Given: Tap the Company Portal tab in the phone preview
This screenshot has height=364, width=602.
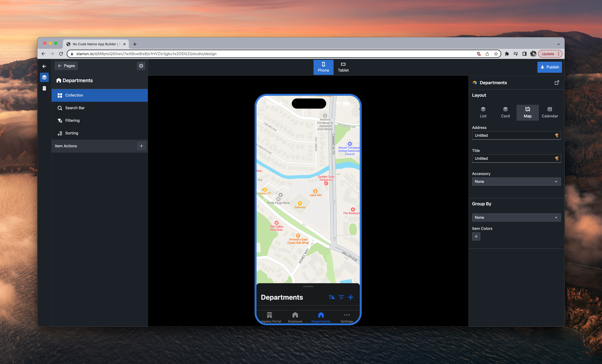Looking at the screenshot, I should [x=269, y=317].
